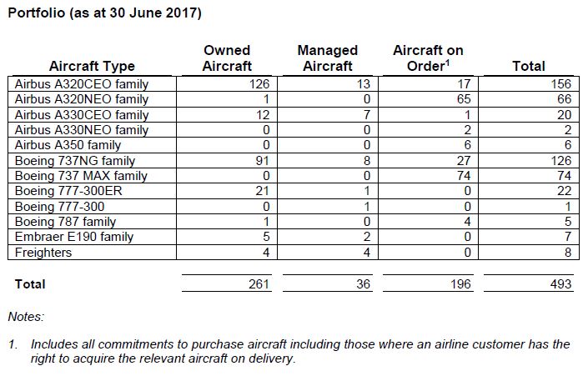Click the 'Boeing 777-300ER' row label
Screen dimensions: 588x376
[68, 191]
